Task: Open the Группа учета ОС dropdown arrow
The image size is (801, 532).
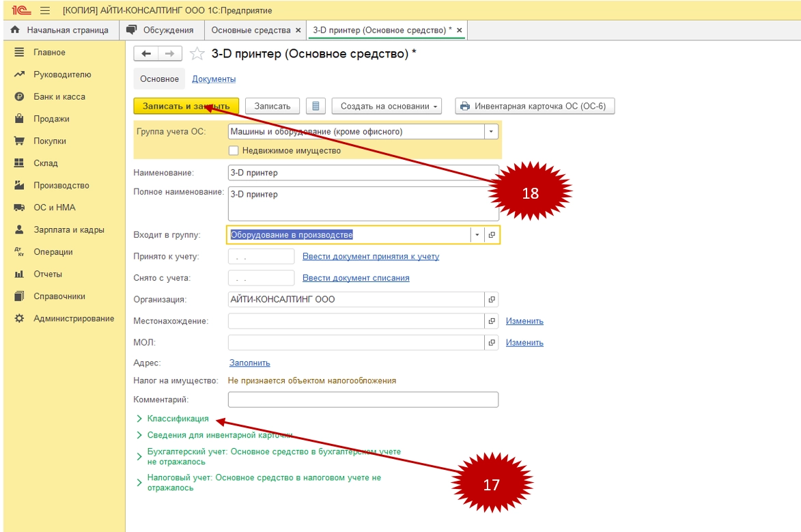Action: (x=492, y=131)
